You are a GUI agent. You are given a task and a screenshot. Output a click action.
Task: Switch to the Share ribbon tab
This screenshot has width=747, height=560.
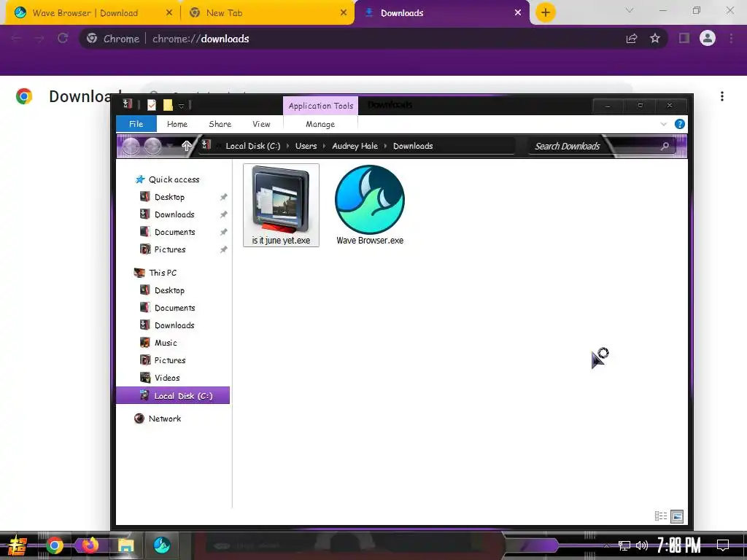[x=220, y=124]
